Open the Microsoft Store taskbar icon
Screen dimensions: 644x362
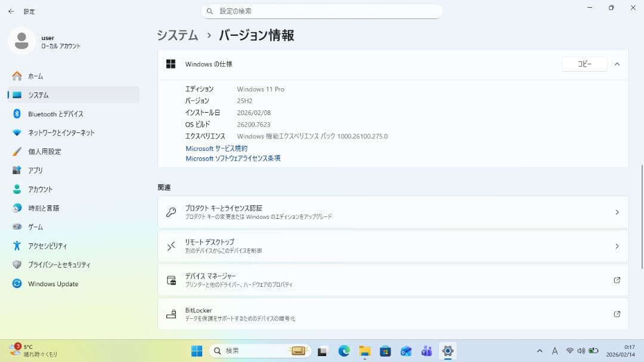[x=385, y=351]
